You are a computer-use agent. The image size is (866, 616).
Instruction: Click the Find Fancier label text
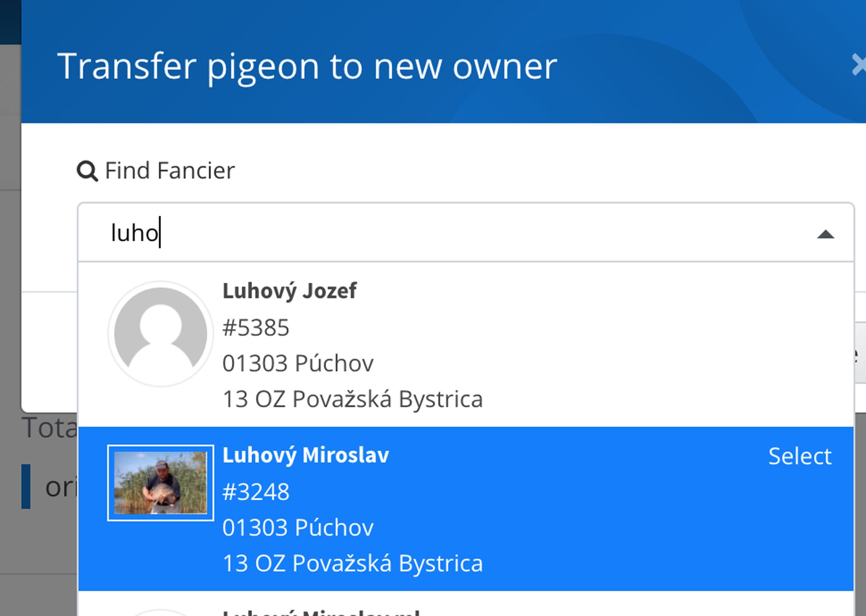(x=170, y=170)
